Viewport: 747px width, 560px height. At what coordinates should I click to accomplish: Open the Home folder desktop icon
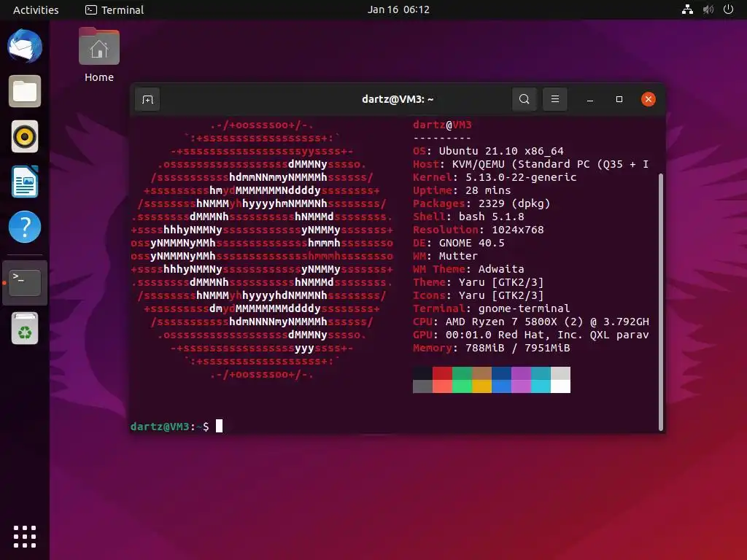(x=99, y=55)
